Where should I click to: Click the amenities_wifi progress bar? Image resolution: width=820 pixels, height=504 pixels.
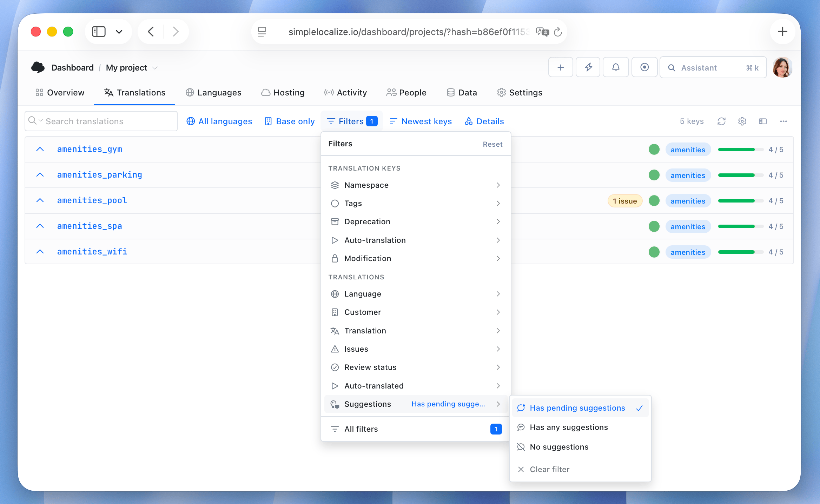click(x=741, y=252)
